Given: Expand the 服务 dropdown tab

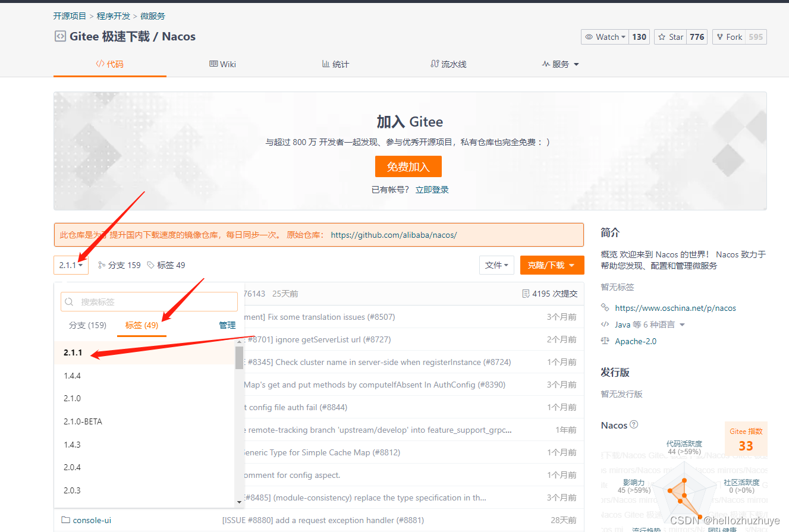Looking at the screenshot, I should 560,64.
